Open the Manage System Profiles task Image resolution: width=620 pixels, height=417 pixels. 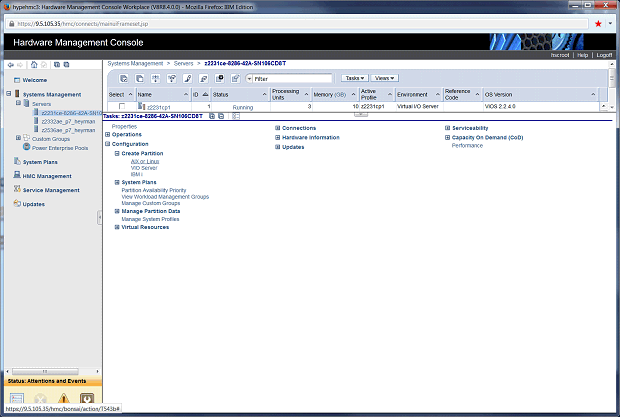pos(150,219)
